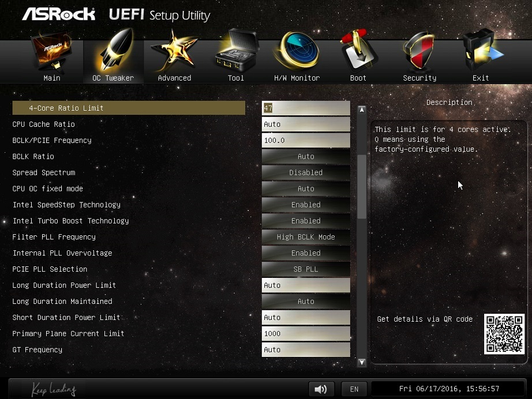Open the Boot joystick icon
This screenshot has width=532, height=399.
point(359,50)
